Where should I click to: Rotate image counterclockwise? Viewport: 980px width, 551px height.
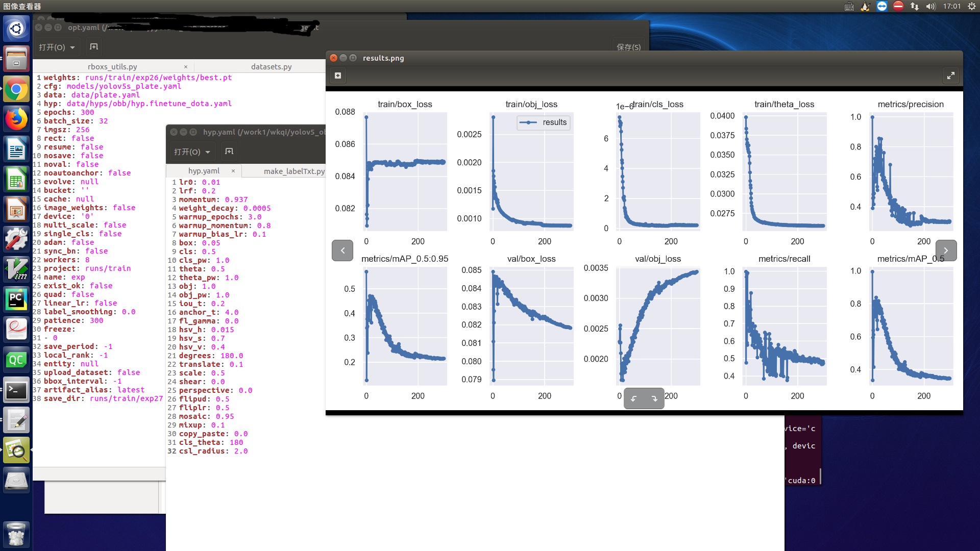point(634,398)
